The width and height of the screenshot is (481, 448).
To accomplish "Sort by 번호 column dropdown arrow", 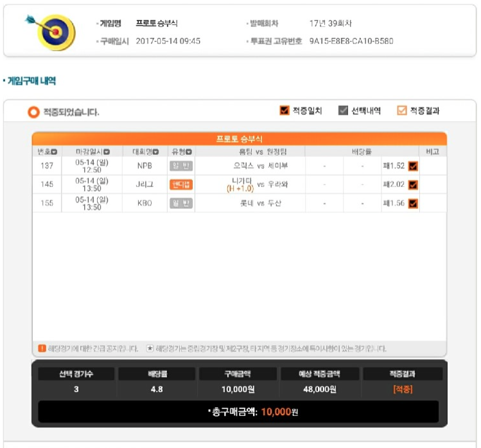I will click(x=55, y=152).
